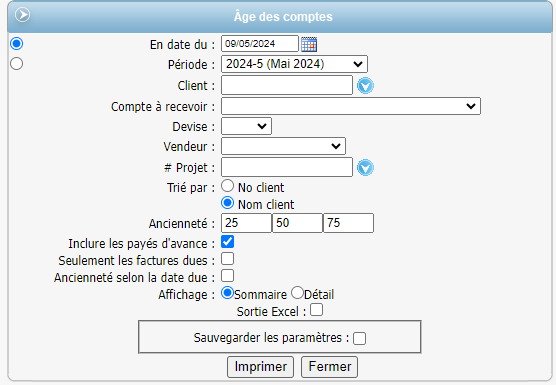Click the Client text field
The image size is (556, 385).
tap(287, 85)
